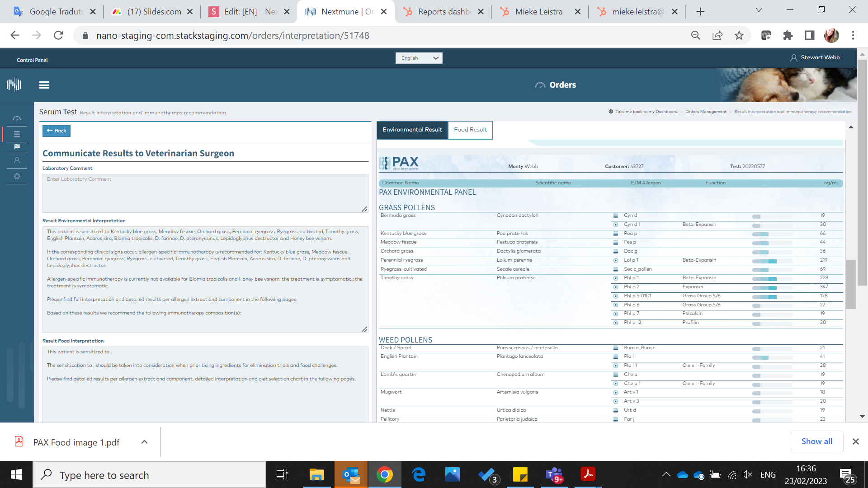Click the Show all downloads button
This screenshot has width=868, height=488.
[816, 441]
